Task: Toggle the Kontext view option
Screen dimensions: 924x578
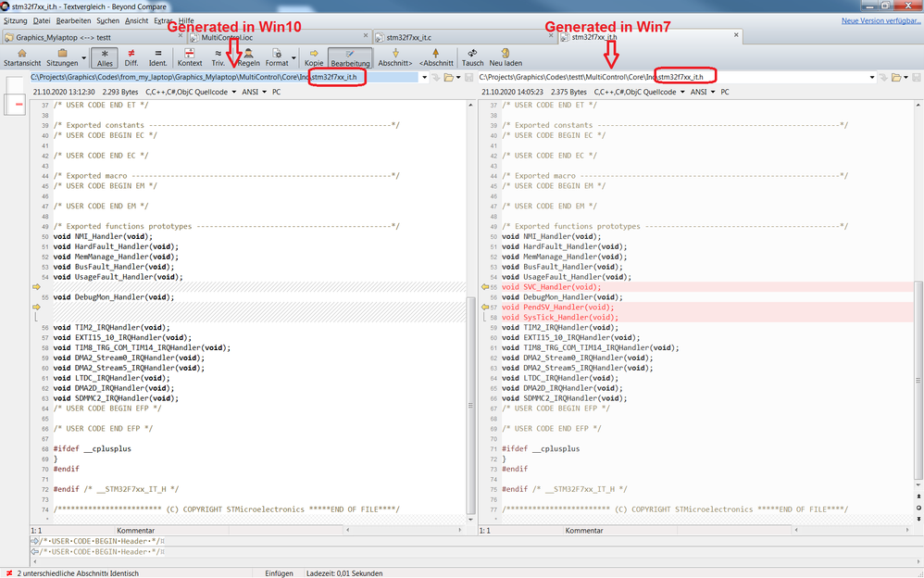Action: pos(190,57)
